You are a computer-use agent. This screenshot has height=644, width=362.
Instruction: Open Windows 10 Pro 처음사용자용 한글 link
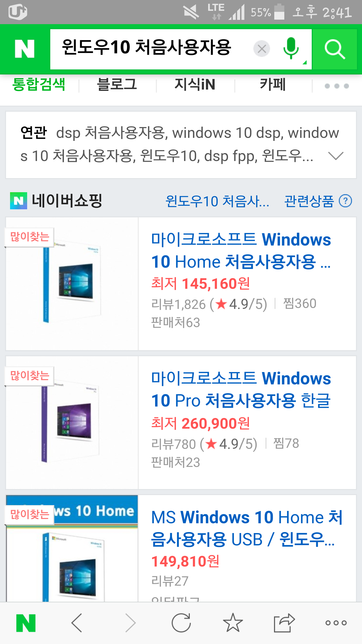[x=241, y=389]
